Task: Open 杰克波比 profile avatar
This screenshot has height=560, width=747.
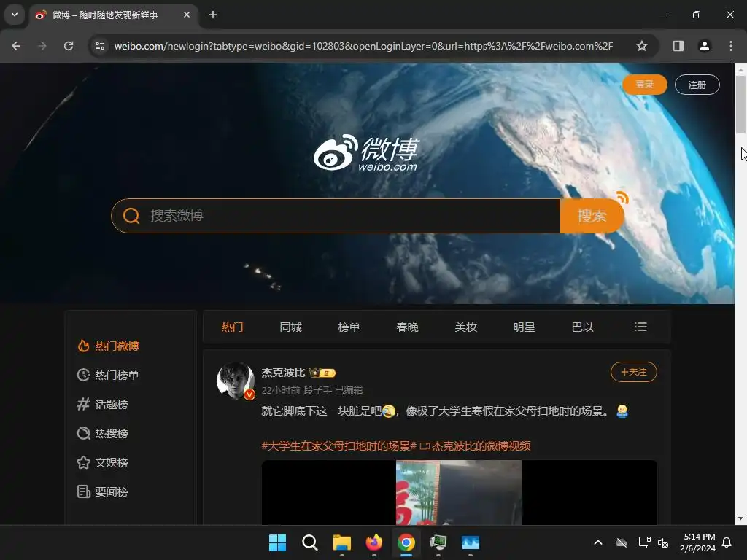Action: (x=236, y=381)
